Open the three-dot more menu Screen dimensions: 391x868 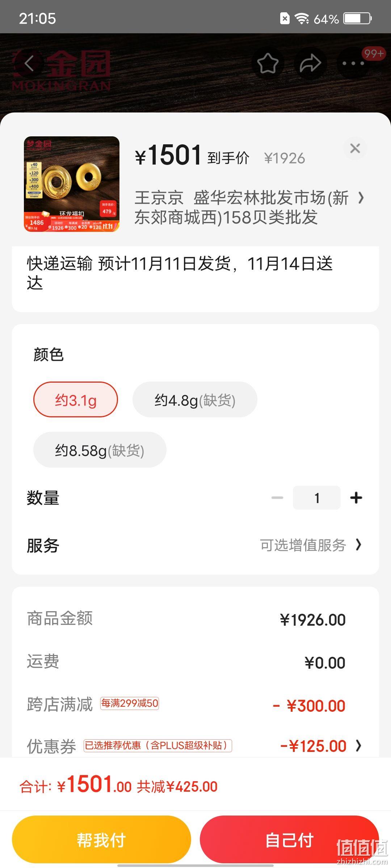point(353,63)
